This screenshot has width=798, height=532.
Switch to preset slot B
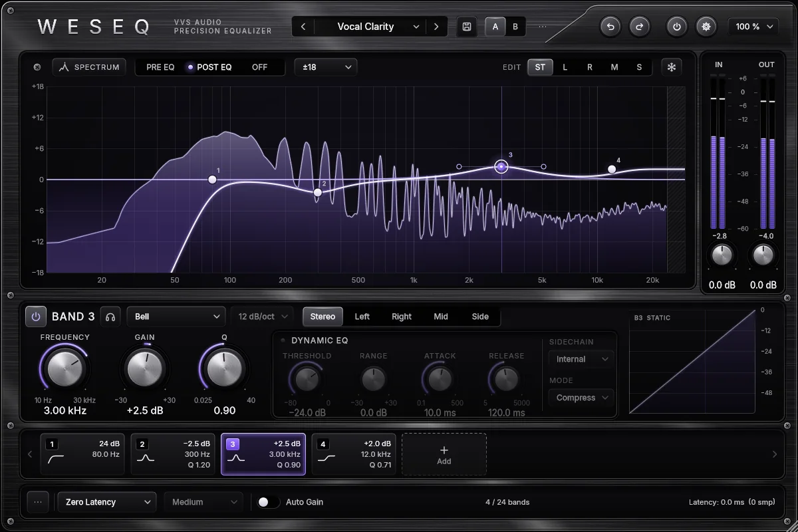coord(515,27)
